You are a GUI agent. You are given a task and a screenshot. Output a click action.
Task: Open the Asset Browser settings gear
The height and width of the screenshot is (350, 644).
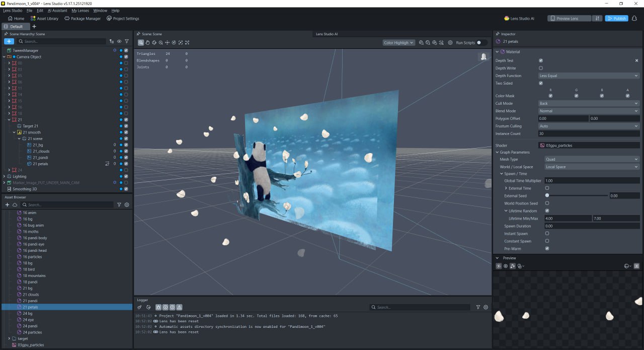click(127, 205)
